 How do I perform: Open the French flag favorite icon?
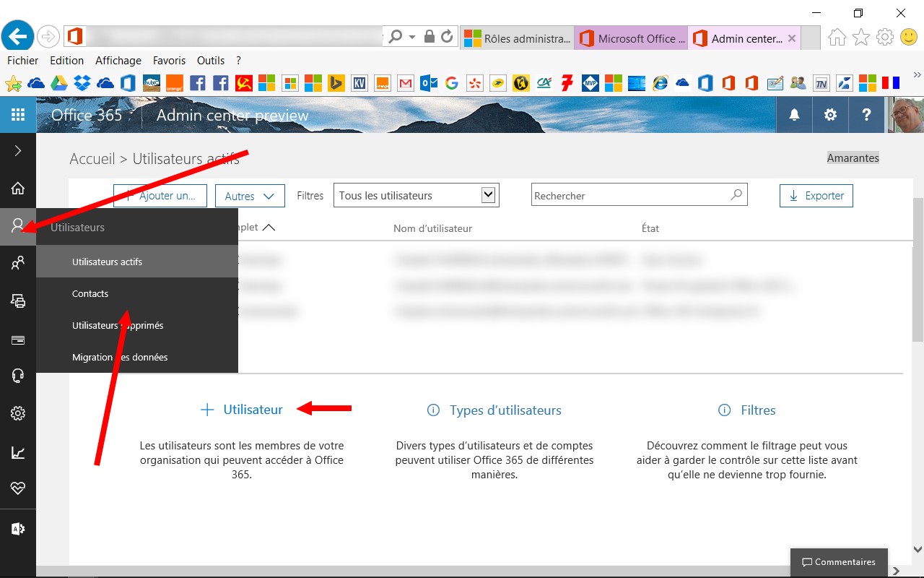(890, 83)
